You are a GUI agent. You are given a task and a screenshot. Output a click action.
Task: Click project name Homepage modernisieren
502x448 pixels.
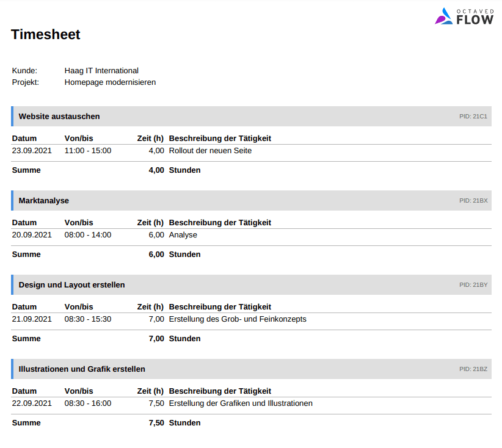click(x=110, y=82)
